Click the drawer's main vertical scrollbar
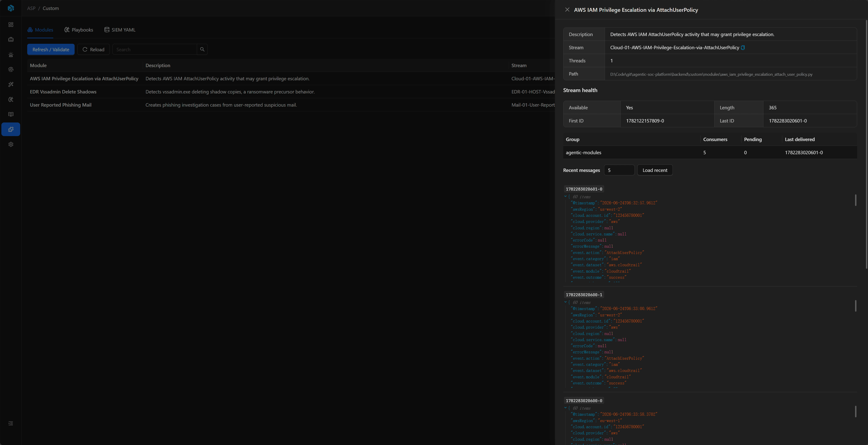The image size is (868, 445). click(866, 144)
